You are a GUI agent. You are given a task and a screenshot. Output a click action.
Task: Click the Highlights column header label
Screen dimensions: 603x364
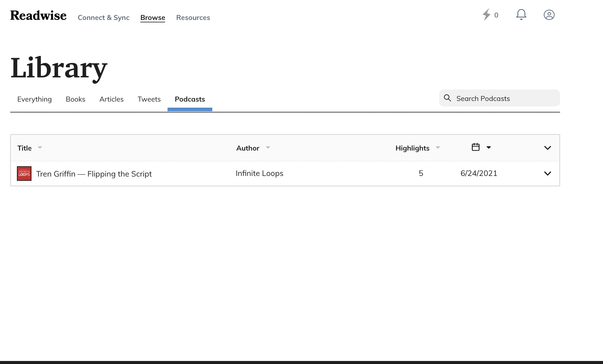click(412, 148)
